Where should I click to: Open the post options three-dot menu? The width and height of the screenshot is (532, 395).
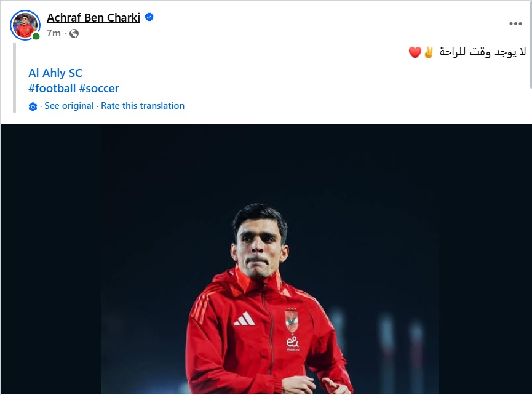515,23
